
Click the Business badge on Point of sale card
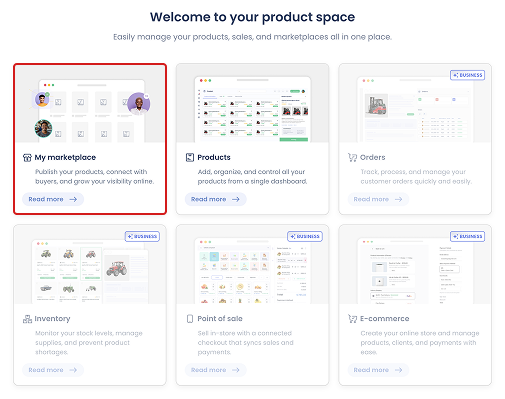tap(305, 236)
